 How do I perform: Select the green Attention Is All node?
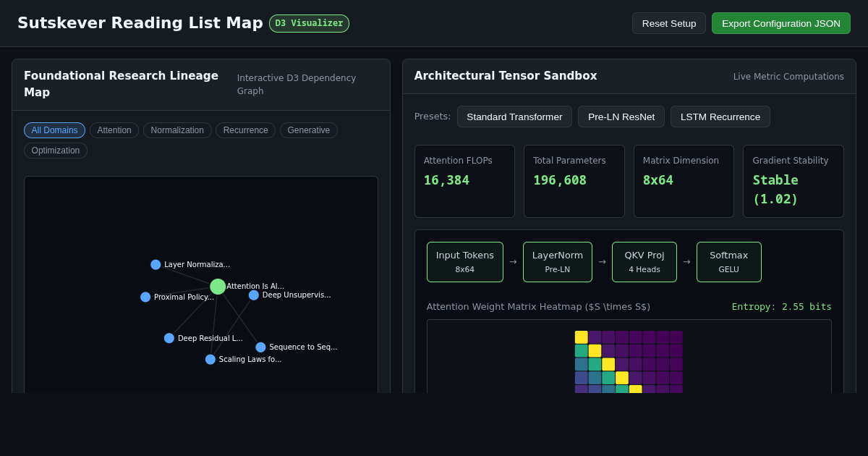point(218,287)
